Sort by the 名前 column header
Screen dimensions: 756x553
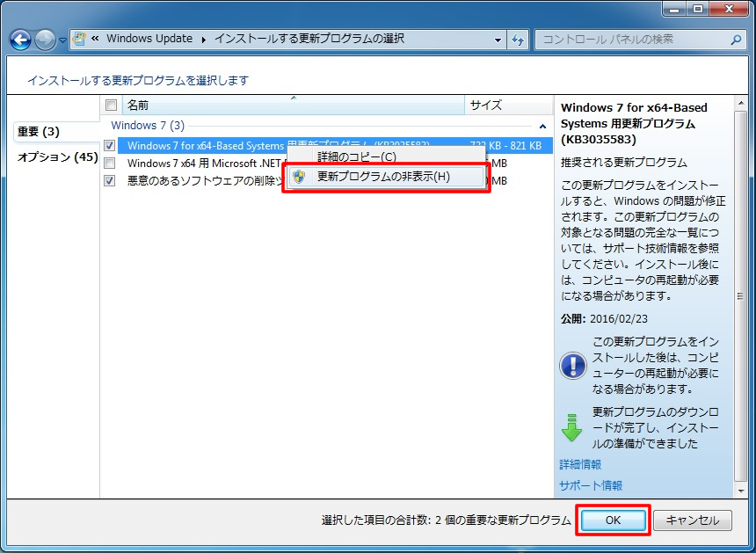[293, 106]
